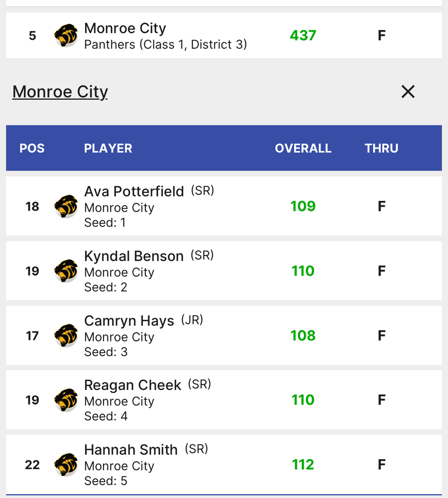Image resolution: width=448 pixels, height=498 pixels.
Task: Click the team total score 437
Action: [x=303, y=36]
